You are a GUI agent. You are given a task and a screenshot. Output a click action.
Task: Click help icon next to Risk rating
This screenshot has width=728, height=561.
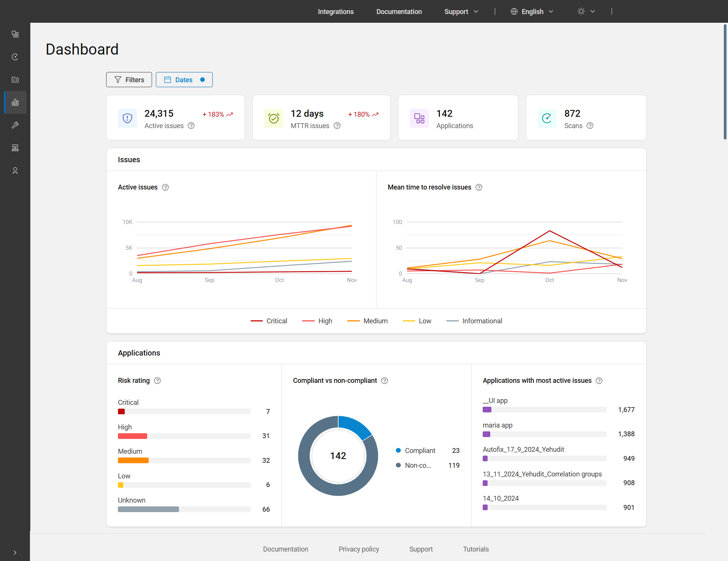157,381
